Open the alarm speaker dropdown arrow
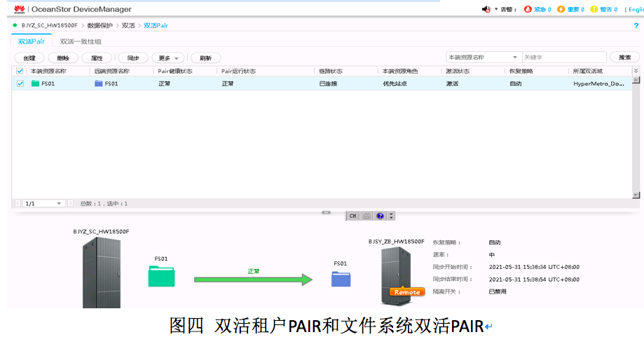Image resolution: width=644 pixels, height=337 pixels. [x=495, y=9]
